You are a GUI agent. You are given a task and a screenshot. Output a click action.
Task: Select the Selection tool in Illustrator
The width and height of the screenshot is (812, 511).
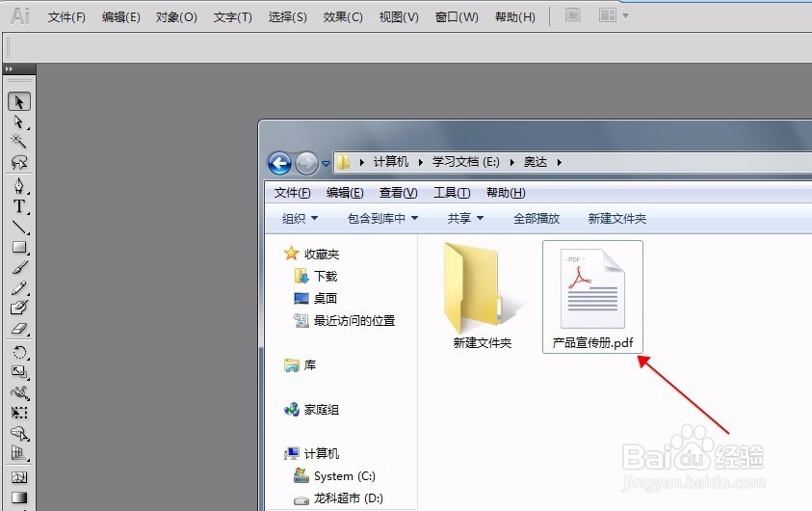coord(19,101)
